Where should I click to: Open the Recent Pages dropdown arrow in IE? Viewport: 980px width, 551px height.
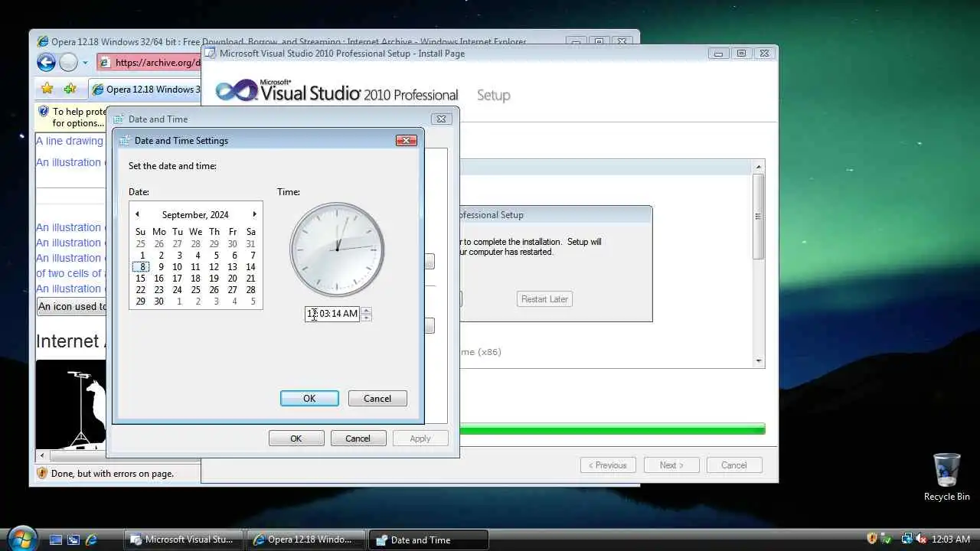pyautogui.click(x=85, y=63)
